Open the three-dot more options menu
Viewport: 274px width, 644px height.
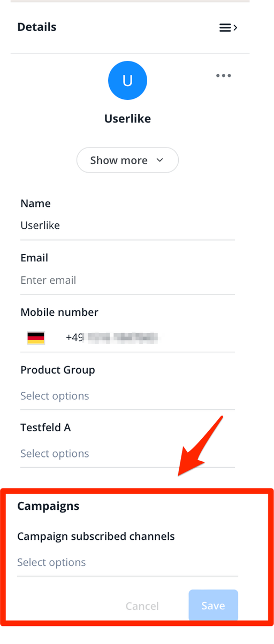(224, 75)
